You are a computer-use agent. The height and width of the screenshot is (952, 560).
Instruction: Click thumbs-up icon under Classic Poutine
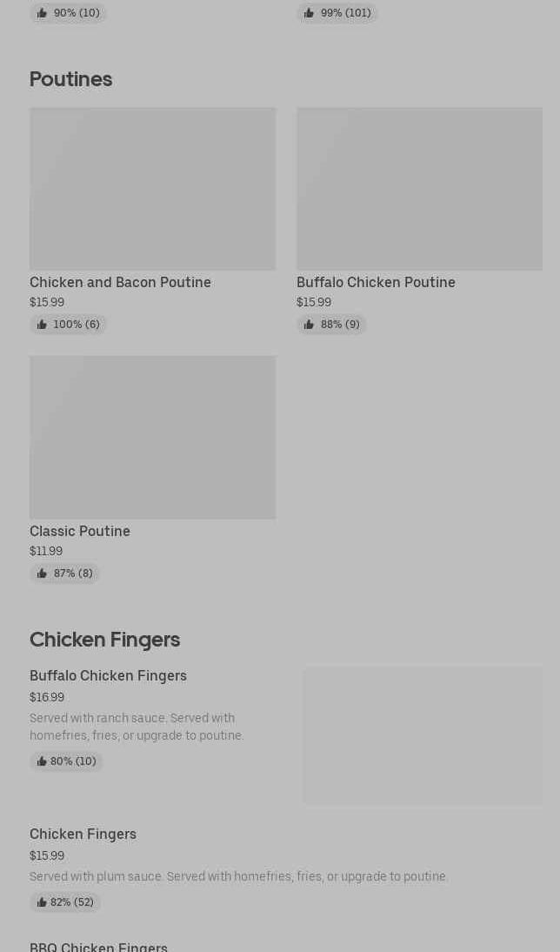pos(42,573)
